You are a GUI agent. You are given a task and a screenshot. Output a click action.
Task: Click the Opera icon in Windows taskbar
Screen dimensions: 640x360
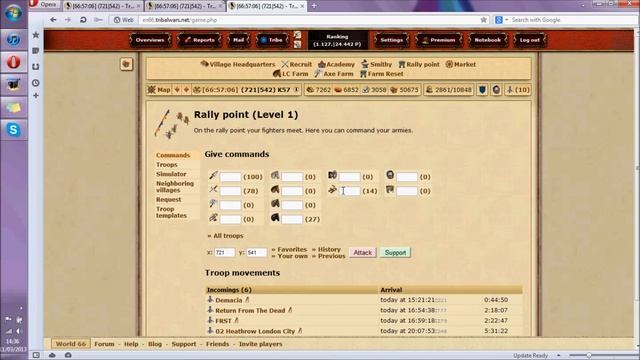pyautogui.click(x=13, y=62)
